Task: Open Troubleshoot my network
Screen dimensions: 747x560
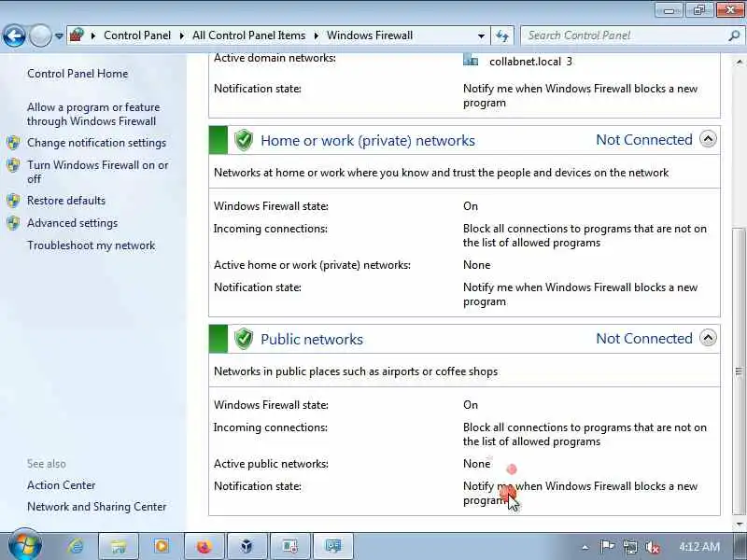Action: pyautogui.click(x=91, y=245)
